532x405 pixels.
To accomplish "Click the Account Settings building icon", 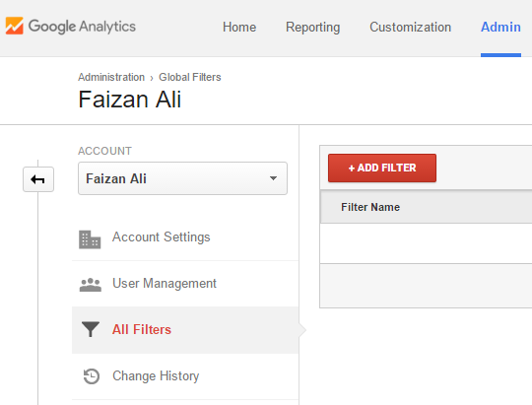I will point(90,239).
